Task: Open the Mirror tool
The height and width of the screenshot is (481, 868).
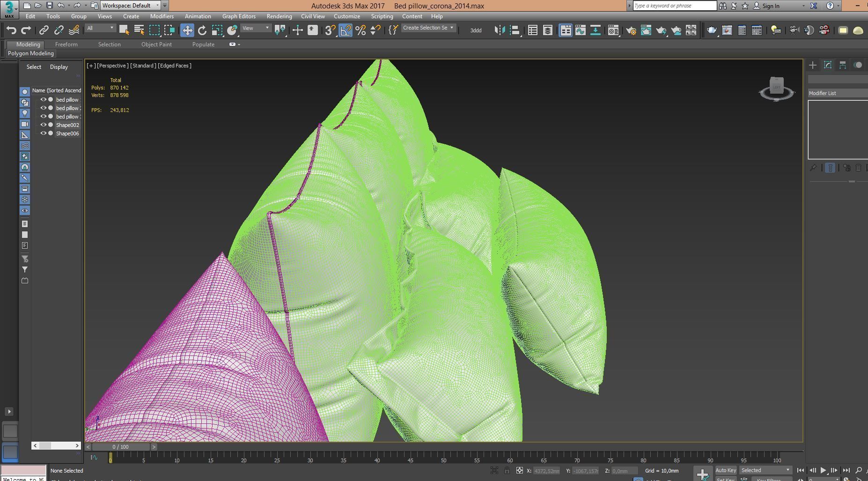Action: (500, 30)
